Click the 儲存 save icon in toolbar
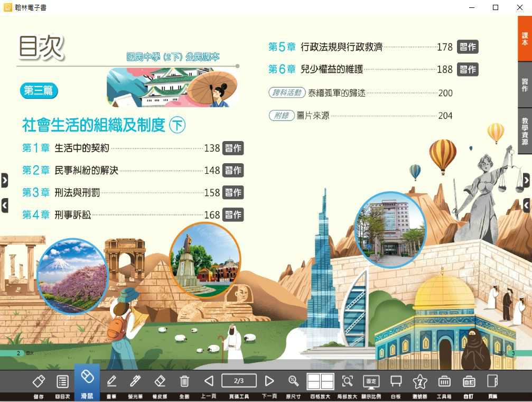Screen dimensions: 532x402 39,381
